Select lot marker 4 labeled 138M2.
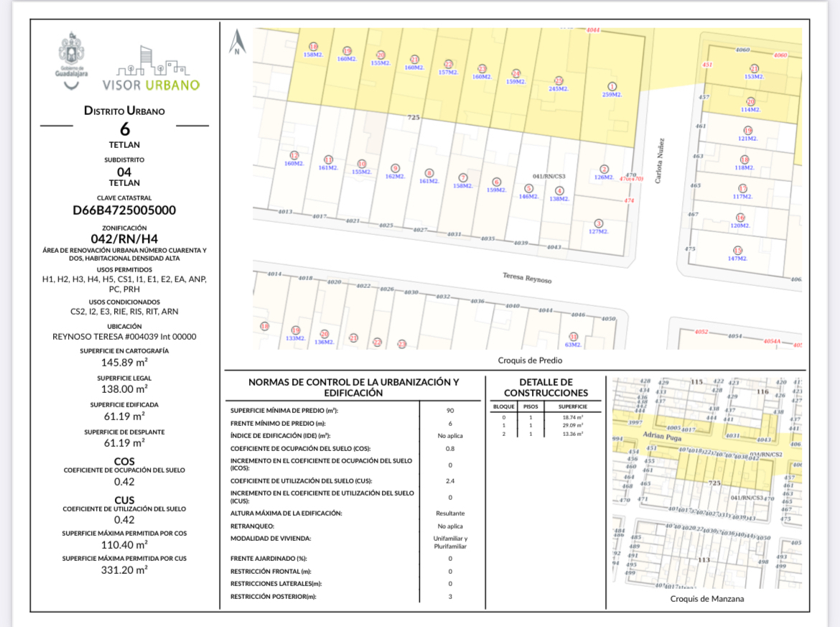The height and width of the screenshot is (627, 840). point(559,190)
